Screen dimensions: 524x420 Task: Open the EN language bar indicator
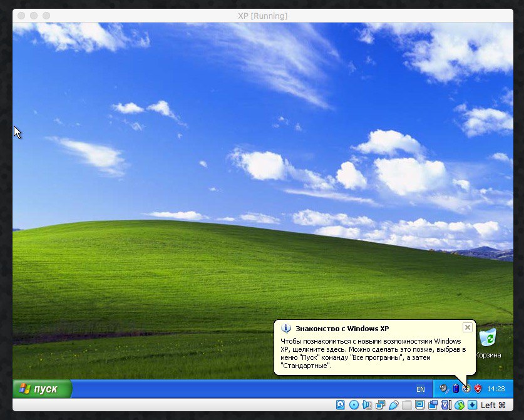tap(421, 389)
